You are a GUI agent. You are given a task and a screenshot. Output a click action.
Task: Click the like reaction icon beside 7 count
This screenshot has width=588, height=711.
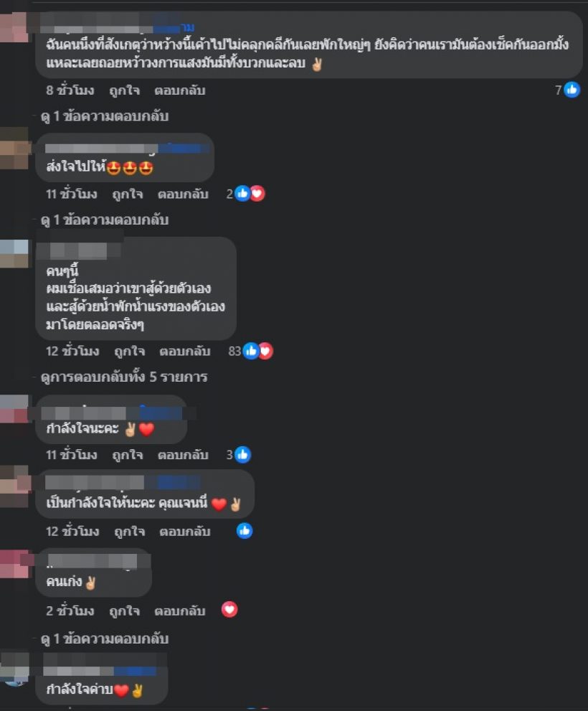click(x=572, y=90)
